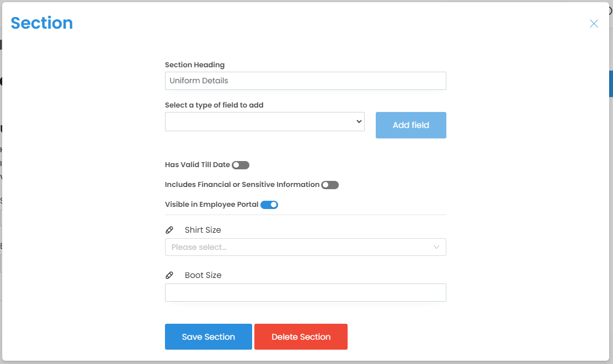Close the Section dialog with the X icon
Viewport: 613px width, 364px height.
pos(594,24)
